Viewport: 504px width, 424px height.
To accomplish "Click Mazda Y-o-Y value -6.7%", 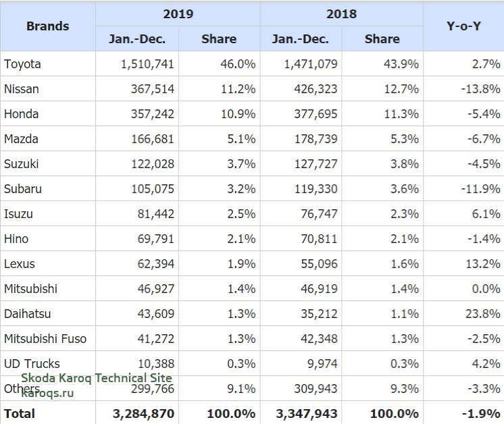I will pyautogui.click(x=484, y=139).
